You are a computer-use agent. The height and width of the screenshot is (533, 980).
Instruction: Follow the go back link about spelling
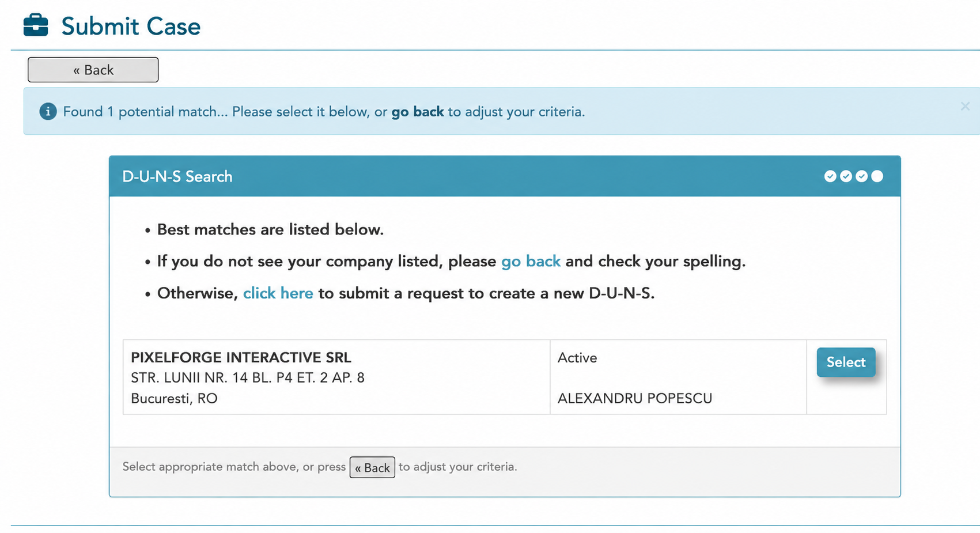click(531, 261)
